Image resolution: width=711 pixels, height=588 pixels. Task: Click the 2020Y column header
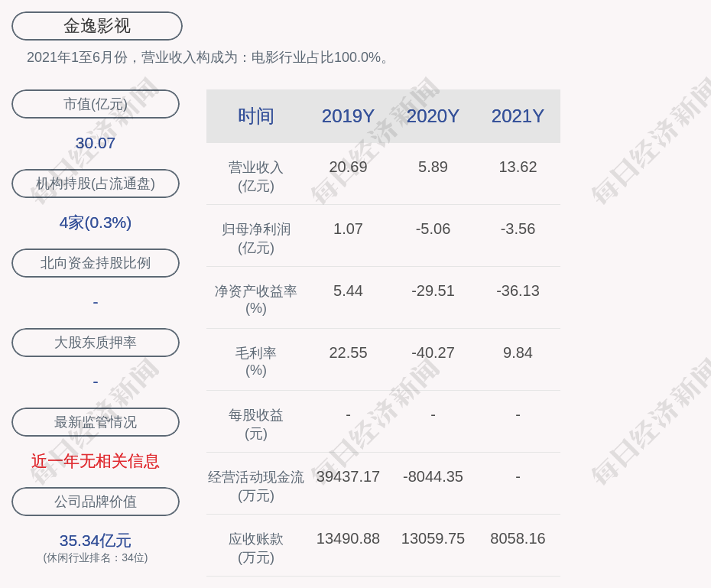pyautogui.click(x=433, y=116)
